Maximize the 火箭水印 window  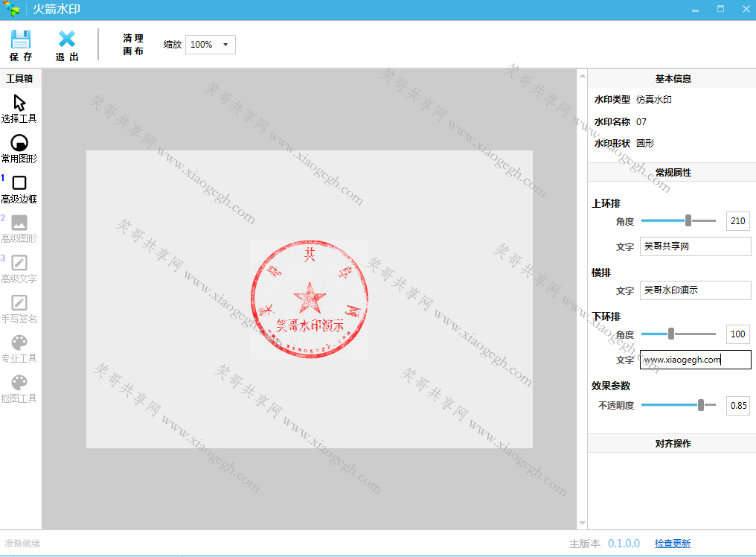click(720, 9)
